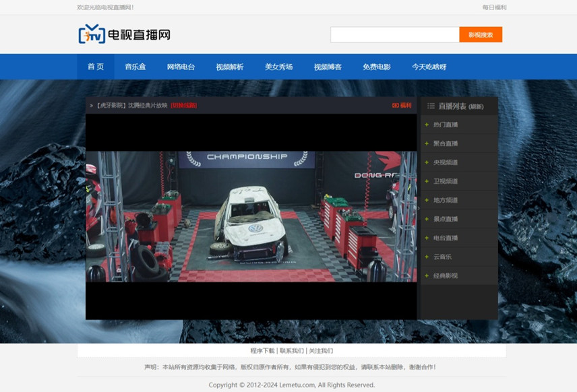Click the 声明 disclaimer text in footer

291,367
